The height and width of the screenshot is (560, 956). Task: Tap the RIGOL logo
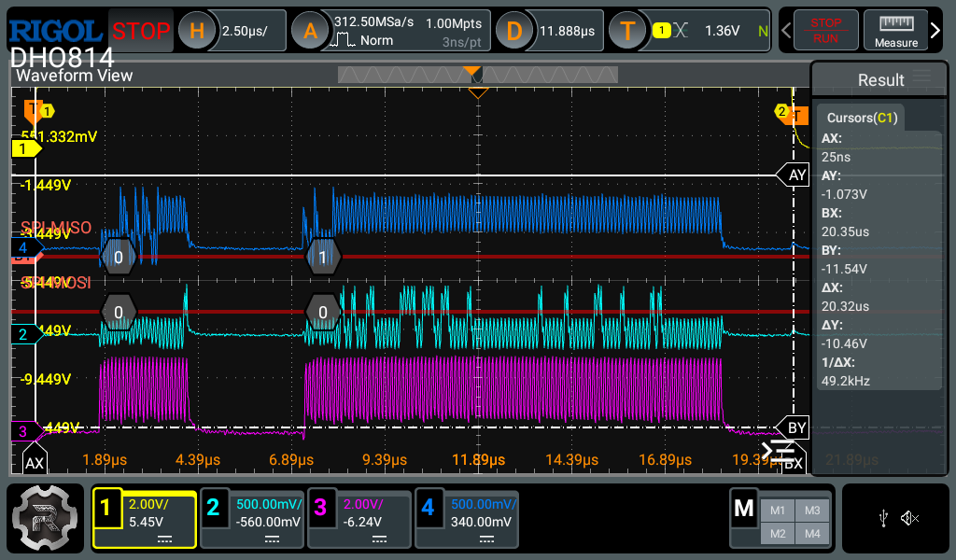[55, 31]
